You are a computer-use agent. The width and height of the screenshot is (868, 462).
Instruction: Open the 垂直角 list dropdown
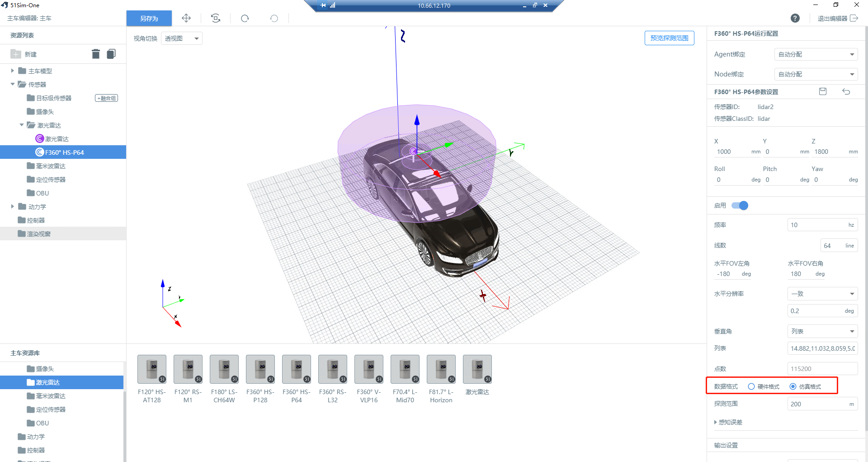tap(822, 331)
